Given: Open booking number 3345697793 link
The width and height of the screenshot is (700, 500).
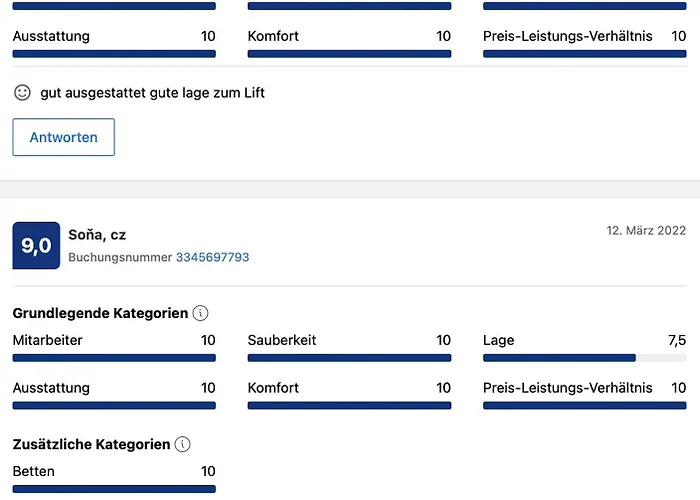Looking at the screenshot, I should (x=212, y=257).
